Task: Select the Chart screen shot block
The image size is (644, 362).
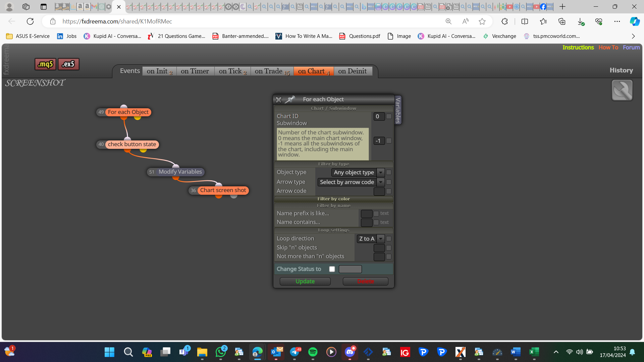Action: pyautogui.click(x=223, y=190)
